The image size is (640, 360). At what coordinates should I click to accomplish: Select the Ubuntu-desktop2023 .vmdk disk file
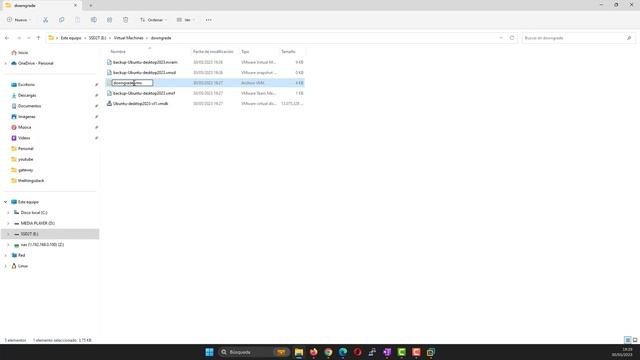pyautogui.click(x=140, y=104)
